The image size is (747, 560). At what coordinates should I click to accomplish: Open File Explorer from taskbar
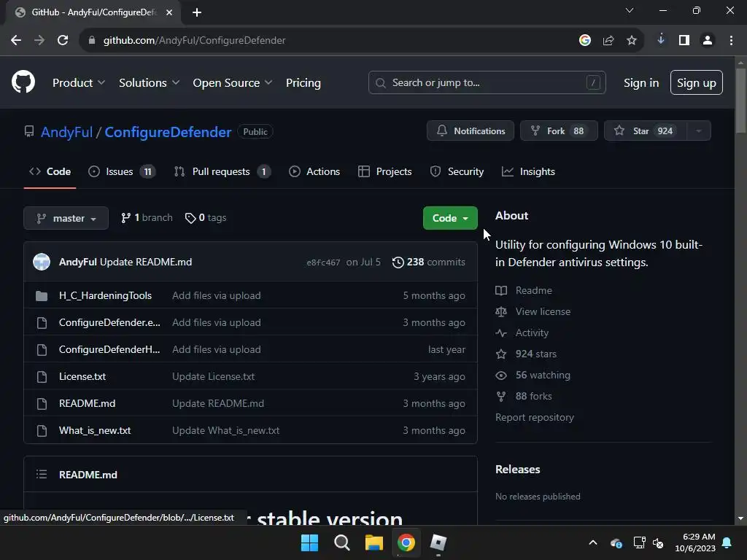(374, 542)
